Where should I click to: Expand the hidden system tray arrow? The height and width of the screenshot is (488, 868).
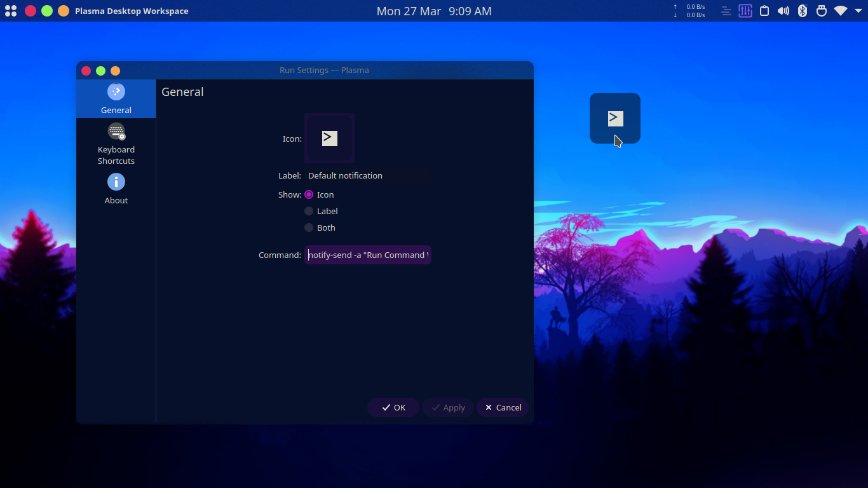click(x=858, y=11)
